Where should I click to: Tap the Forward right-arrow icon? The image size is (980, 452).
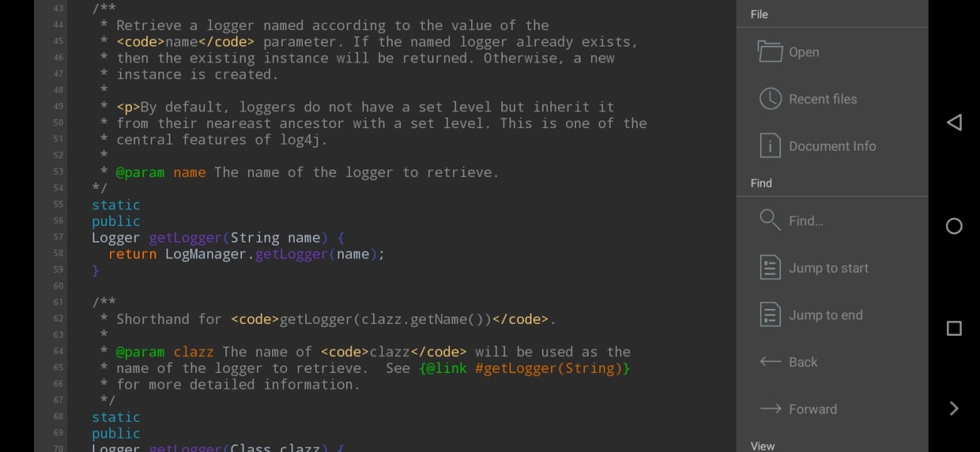[x=770, y=409]
